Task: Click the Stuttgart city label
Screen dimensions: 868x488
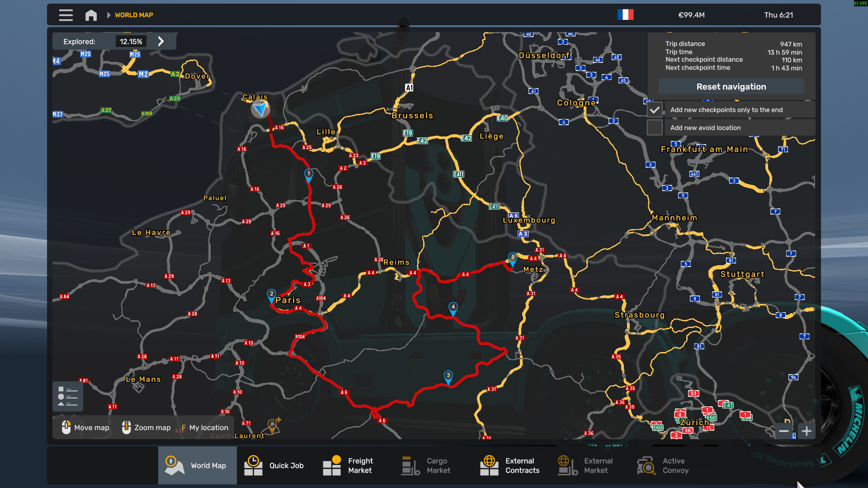Action: [x=742, y=274]
